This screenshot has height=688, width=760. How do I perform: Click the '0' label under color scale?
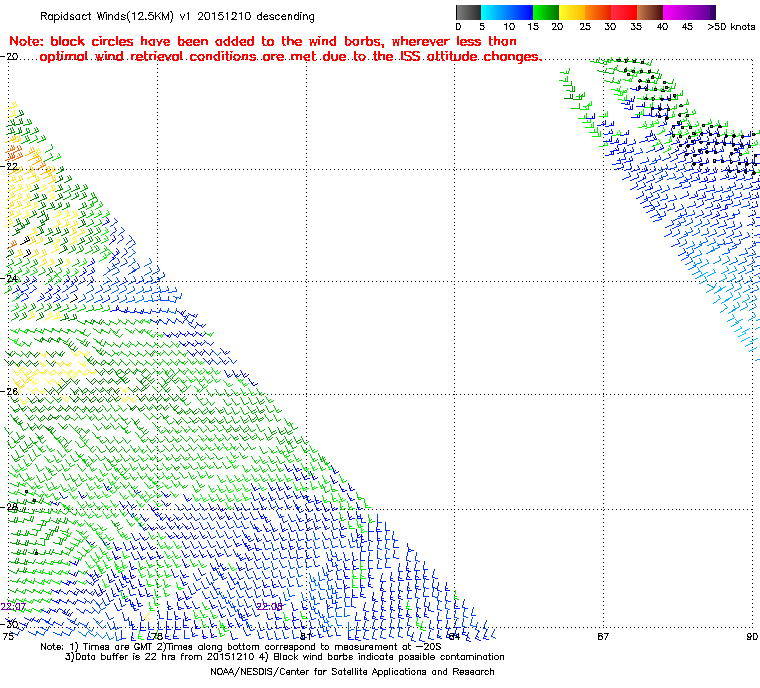[x=459, y=27]
